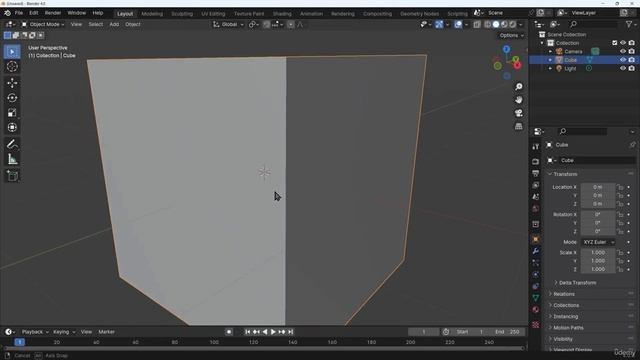This screenshot has width=640, height=360.
Task: Open the Render menu
Action: [x=53, y=13]
